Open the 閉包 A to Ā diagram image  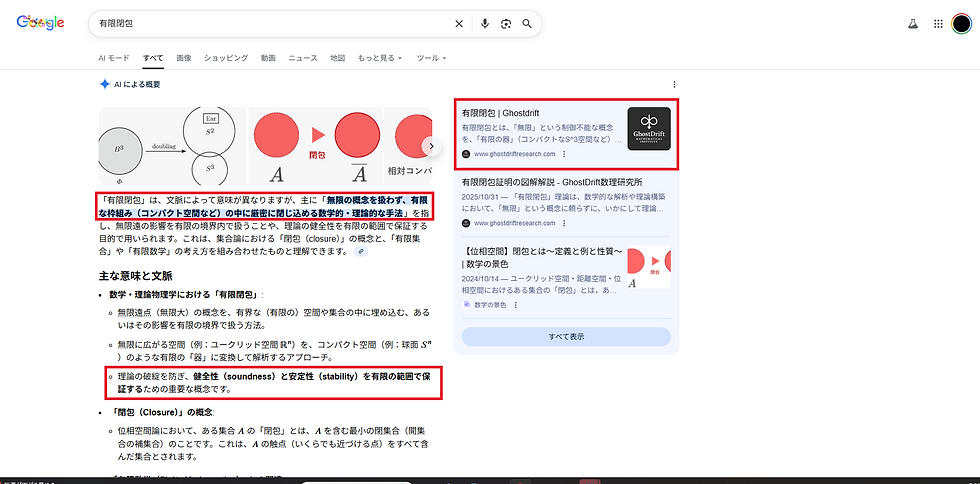click(x=316, y=146)
